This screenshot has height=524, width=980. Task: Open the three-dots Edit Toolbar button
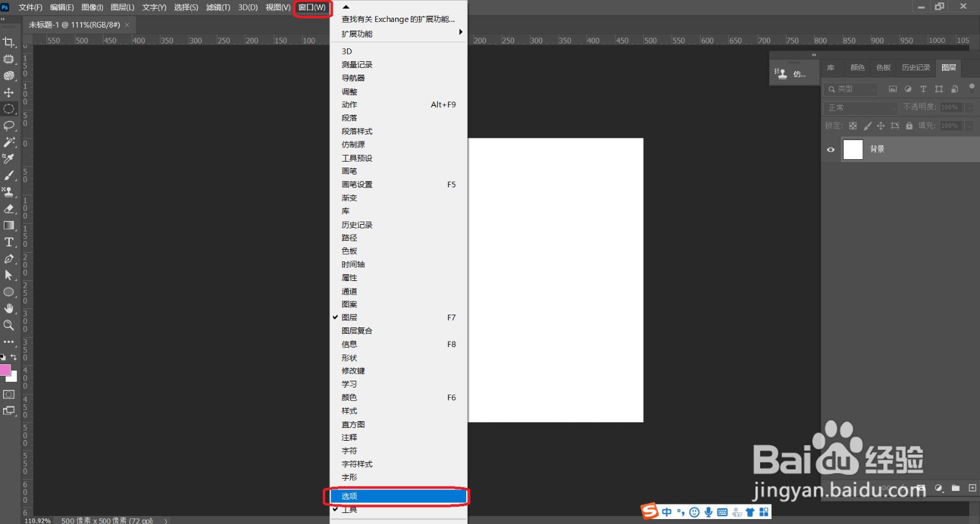click(9, 342)
